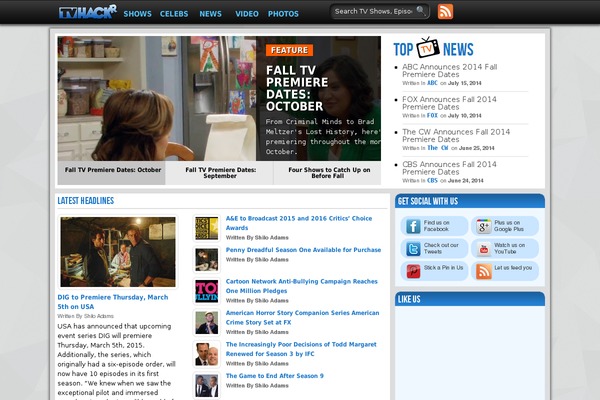The width and height of the screenshot is (600, 400).
Task: Open the Fall TV Premiere Dates: October headline
Action: [x=297, y=88]
